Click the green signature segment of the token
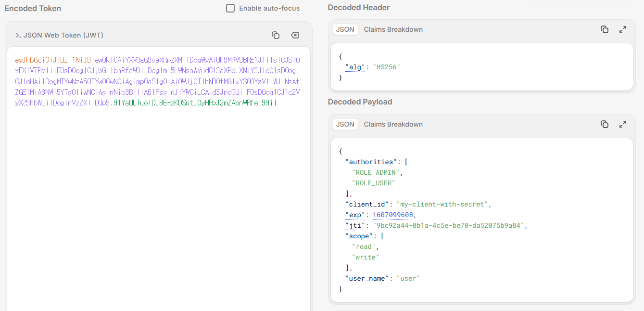 (194, 103)
